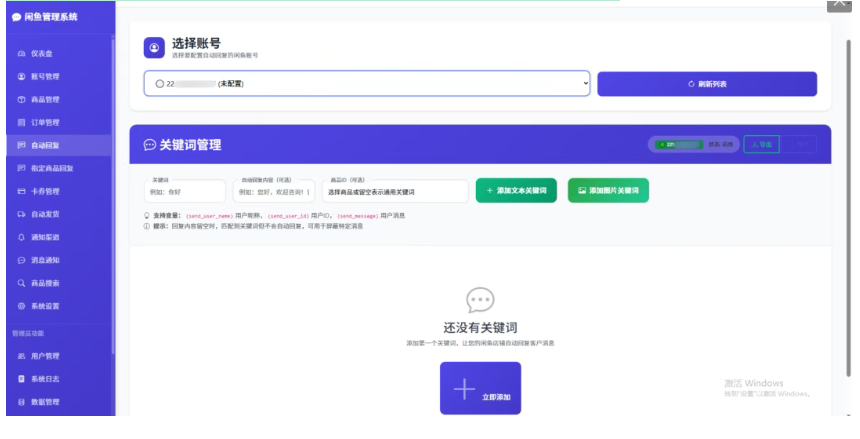Click the 仪表盘 dashboard icon in sidebar
Viewport: 860px width, 439px height.
click(x=21, y=54)
